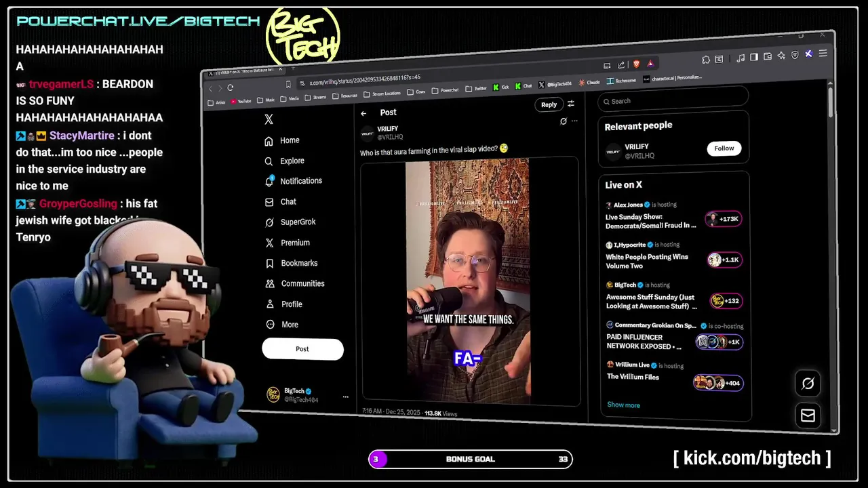Follow VRILIFY in Relevant people
Viewport: 868px width, 488px height.
pos(724,148)
